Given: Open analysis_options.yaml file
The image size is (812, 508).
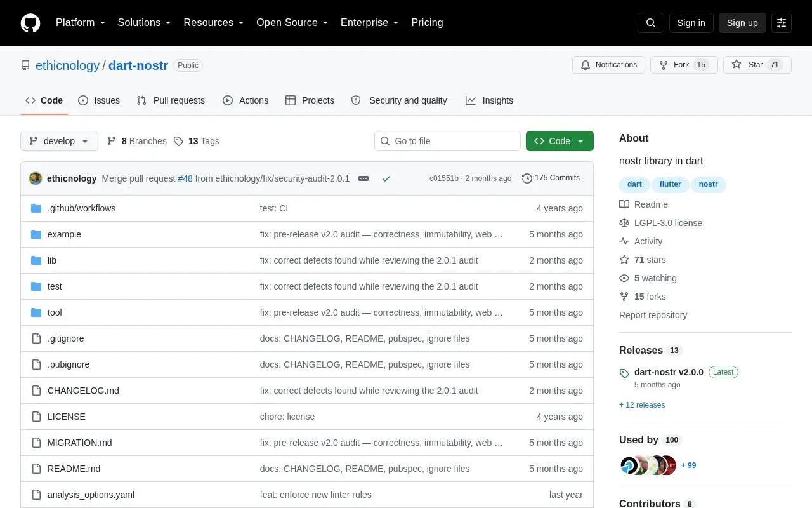Looking at the screenshot, I should tap(91, 495).
